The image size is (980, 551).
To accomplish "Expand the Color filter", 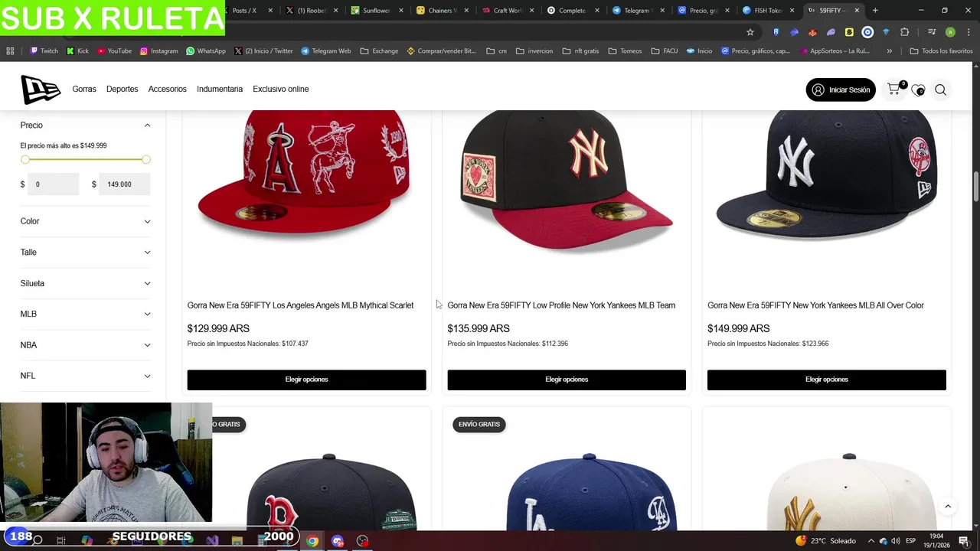I will tap(86, 221).
